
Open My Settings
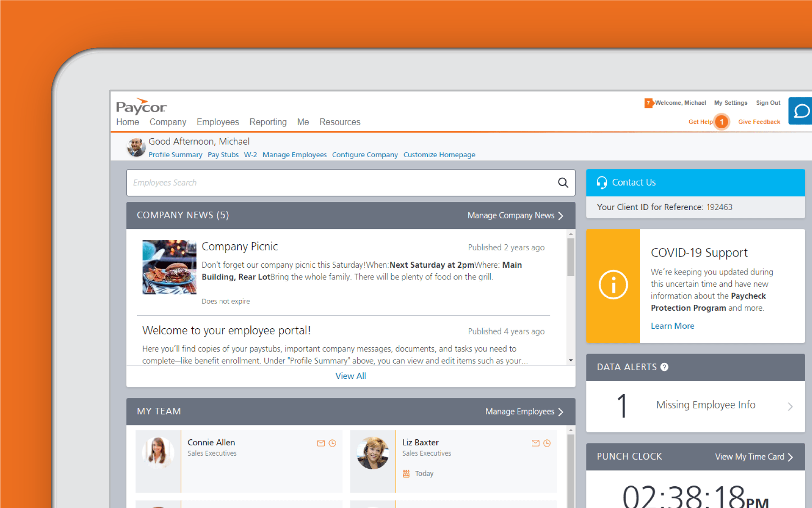click(731, 103)
